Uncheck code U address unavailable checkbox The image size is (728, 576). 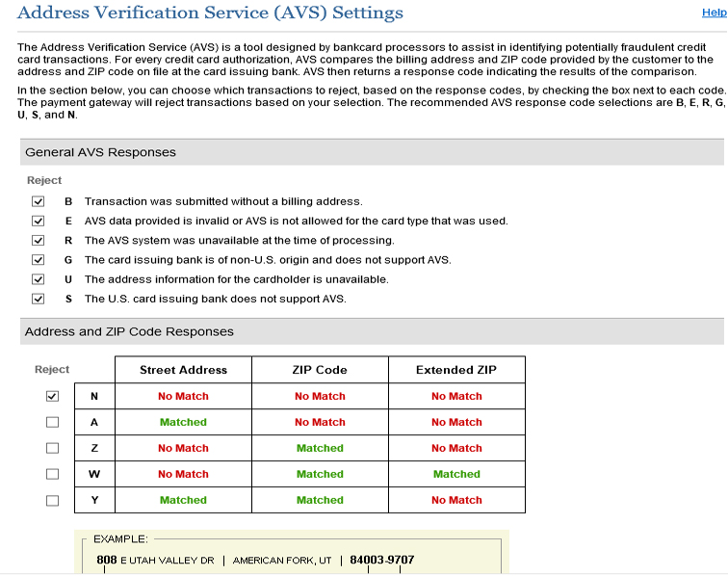[x=39, y=279]
